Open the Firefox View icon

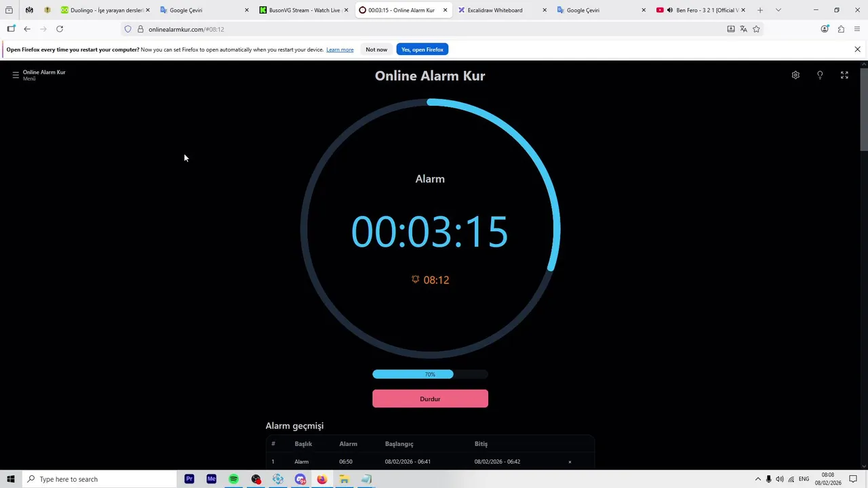(x=9, y=10)
